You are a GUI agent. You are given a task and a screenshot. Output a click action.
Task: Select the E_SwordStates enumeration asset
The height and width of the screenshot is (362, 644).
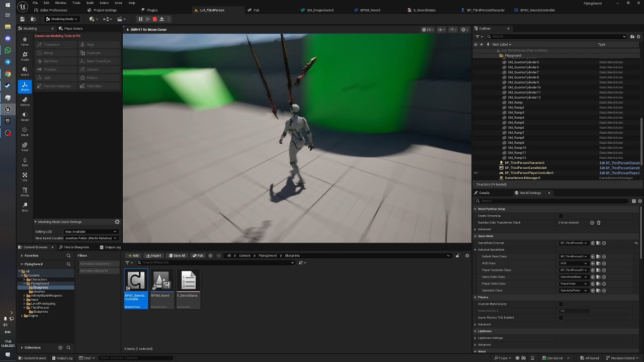pos(188,289)
